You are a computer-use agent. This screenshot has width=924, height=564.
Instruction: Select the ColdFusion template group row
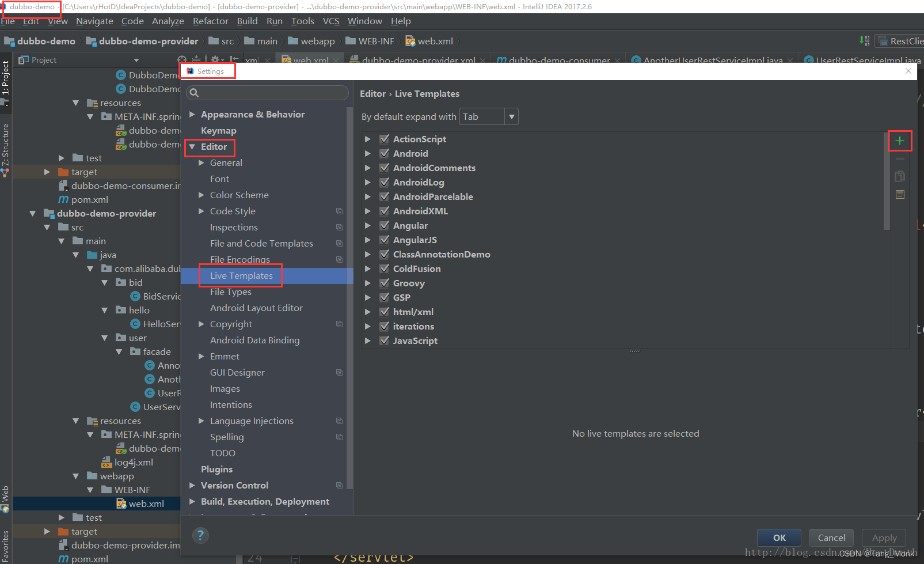[x=623, y=268]
